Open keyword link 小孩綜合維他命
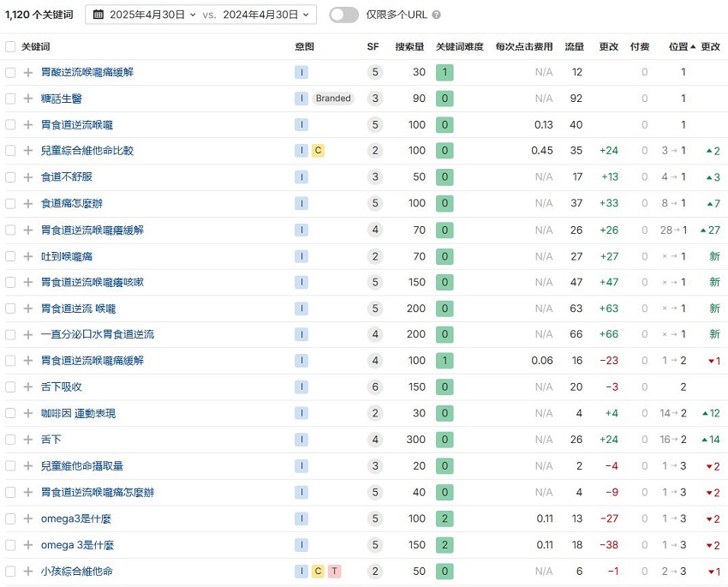The image size is (728, 587). click(76, 572)
